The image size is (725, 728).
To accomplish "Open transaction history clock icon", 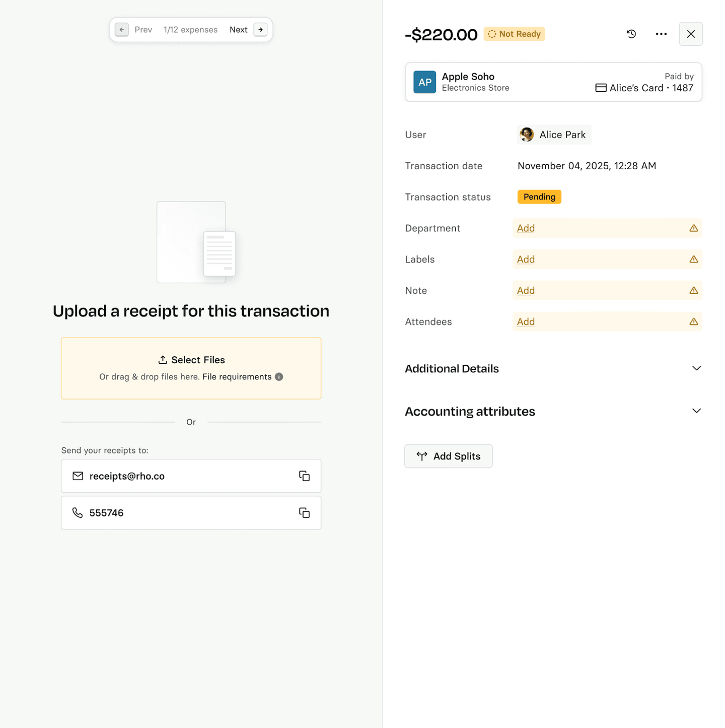I will click(x=631, y=34).
